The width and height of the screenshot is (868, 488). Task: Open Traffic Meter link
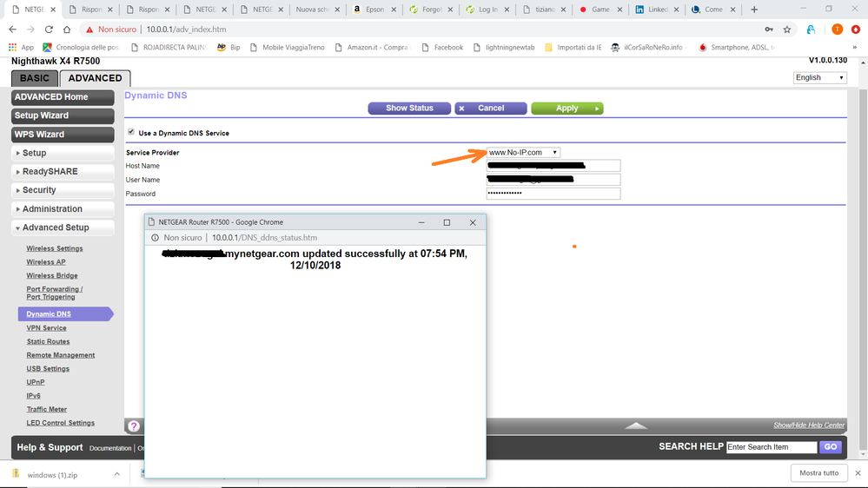coord(47,410)
